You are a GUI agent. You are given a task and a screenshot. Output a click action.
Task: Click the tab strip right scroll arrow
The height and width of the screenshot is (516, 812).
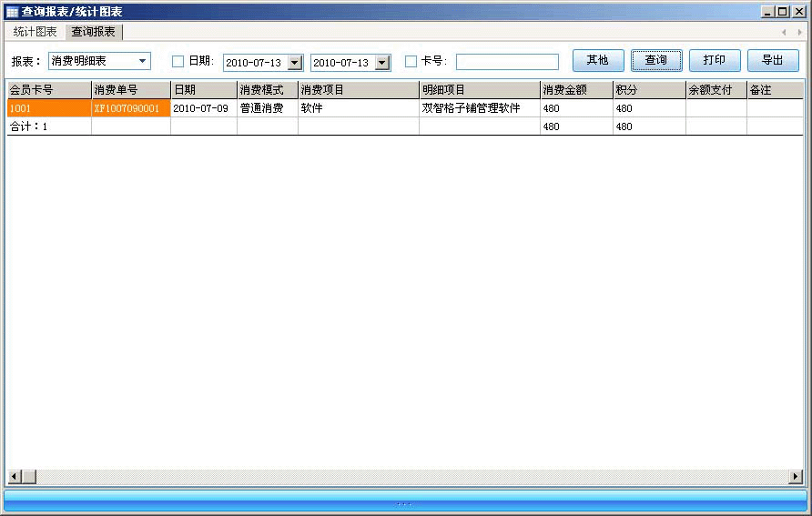(x=799, y=32)
